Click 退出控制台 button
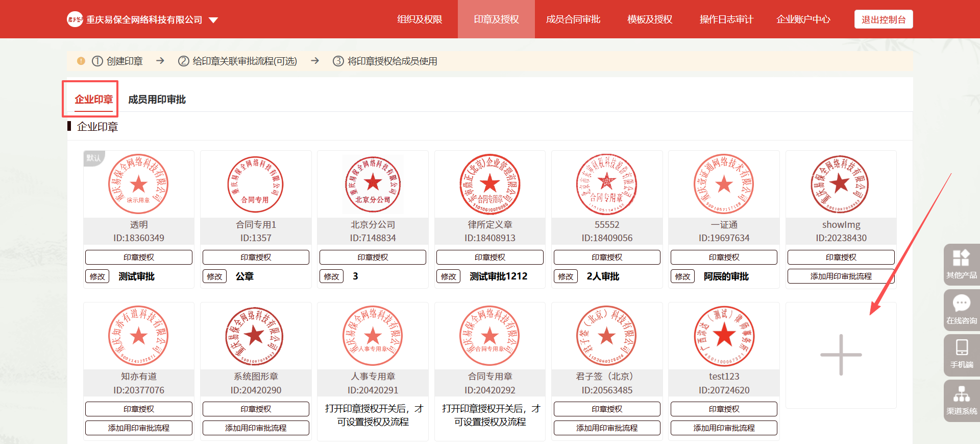980x444 pixels. point(883,19)
